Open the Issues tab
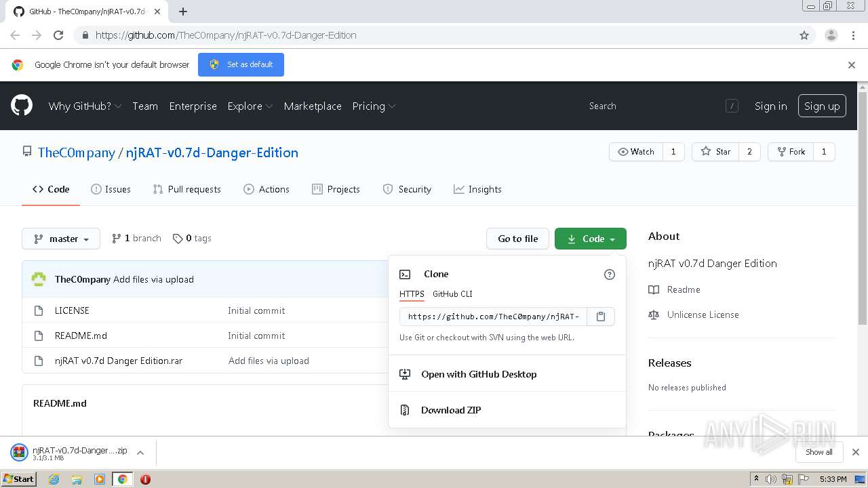This screenshot has width=868, height=488. (111, 190)
